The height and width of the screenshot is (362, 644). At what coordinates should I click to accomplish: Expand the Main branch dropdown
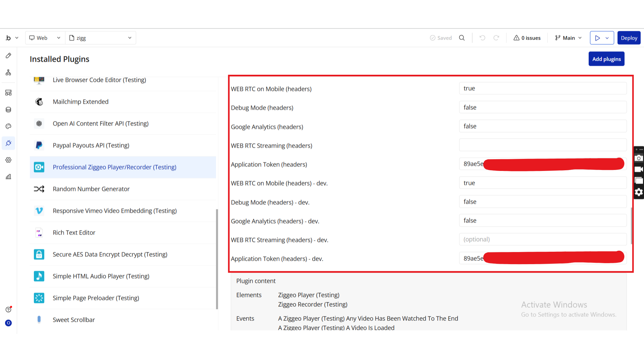tap(568, 38)
